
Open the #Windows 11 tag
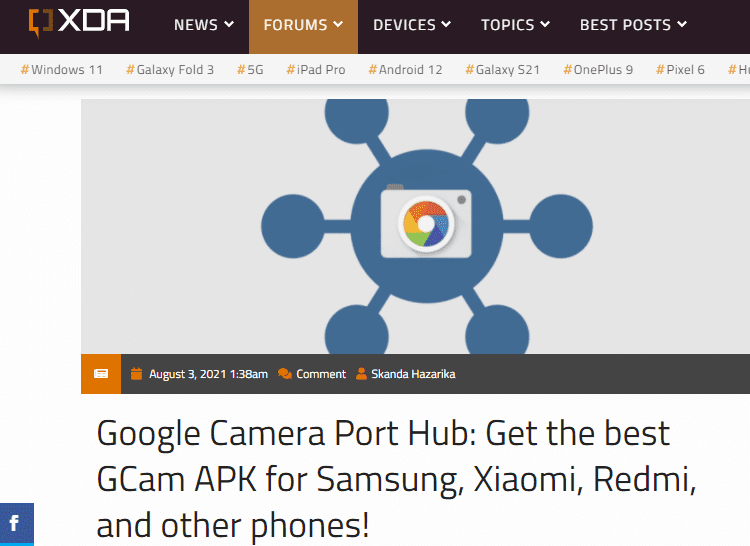point(62,70)
